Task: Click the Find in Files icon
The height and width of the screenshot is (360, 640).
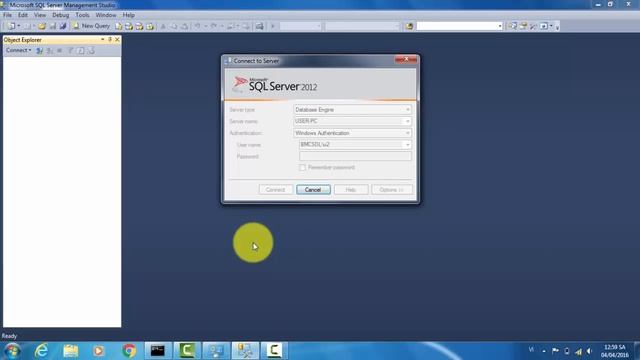Action: (x=409, y=26)
